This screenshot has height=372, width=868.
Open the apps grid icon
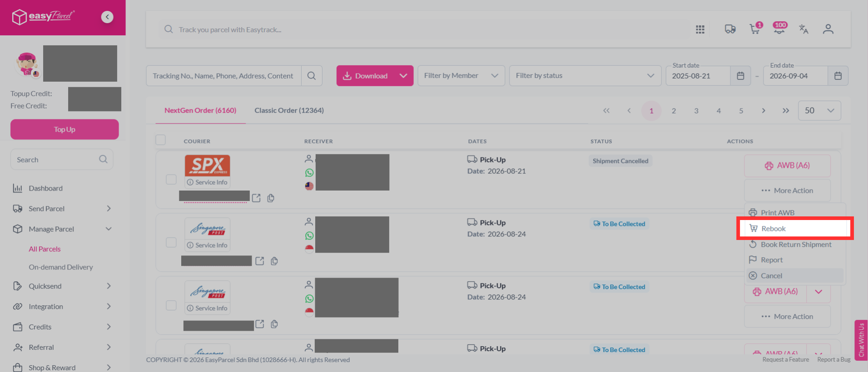700,29
